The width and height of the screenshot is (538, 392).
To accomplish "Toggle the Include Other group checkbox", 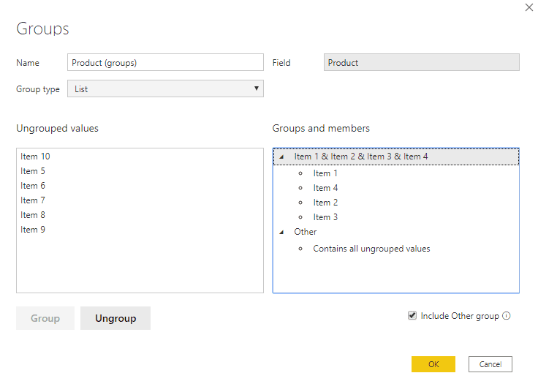I will (x=412, y=315).
